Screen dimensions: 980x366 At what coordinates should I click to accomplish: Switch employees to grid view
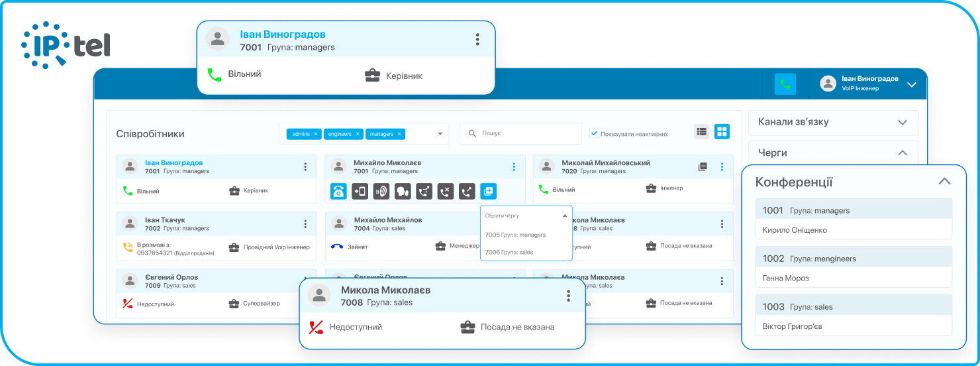pos(722,131)
